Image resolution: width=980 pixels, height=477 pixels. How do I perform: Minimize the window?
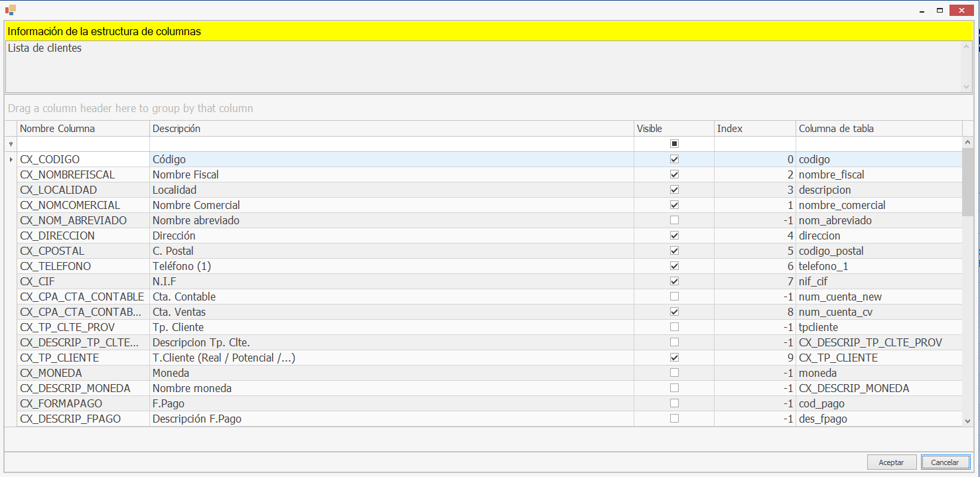tap(920, 10)
